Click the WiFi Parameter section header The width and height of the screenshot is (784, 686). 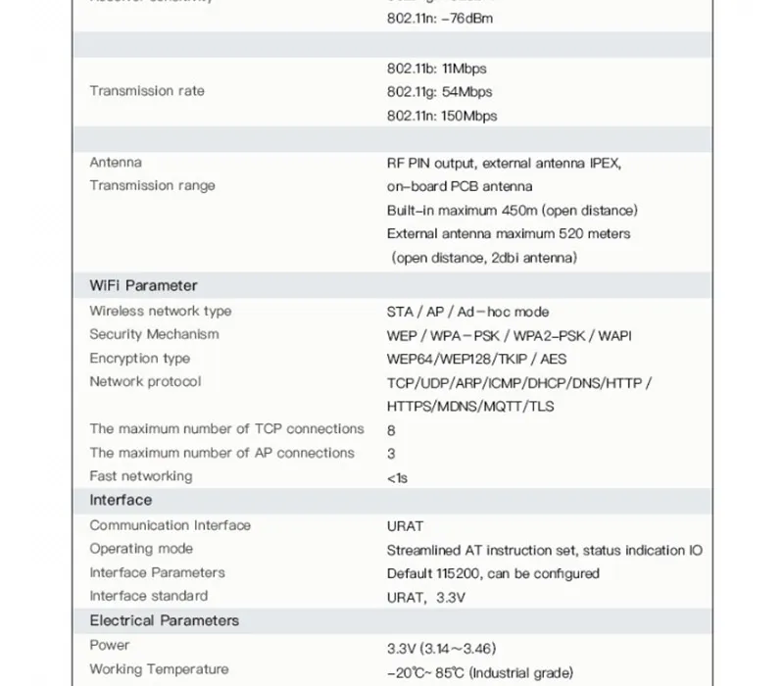[x=143, y=285]
